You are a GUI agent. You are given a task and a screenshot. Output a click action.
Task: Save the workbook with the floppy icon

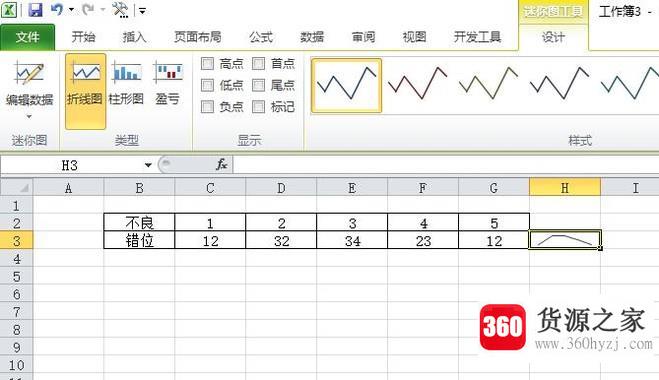pos(35,10)
